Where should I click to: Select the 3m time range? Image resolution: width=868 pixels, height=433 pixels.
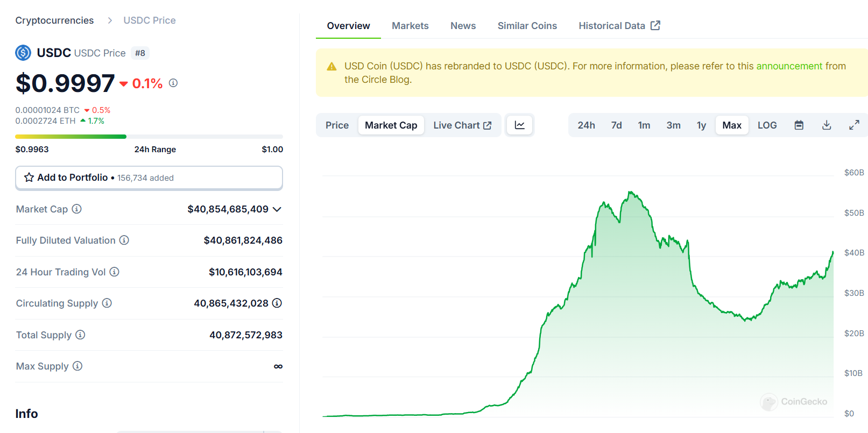point(674,125)
